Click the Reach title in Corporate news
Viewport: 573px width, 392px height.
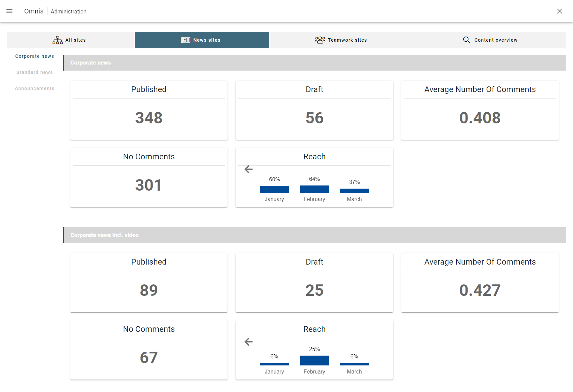click(315, 157)
